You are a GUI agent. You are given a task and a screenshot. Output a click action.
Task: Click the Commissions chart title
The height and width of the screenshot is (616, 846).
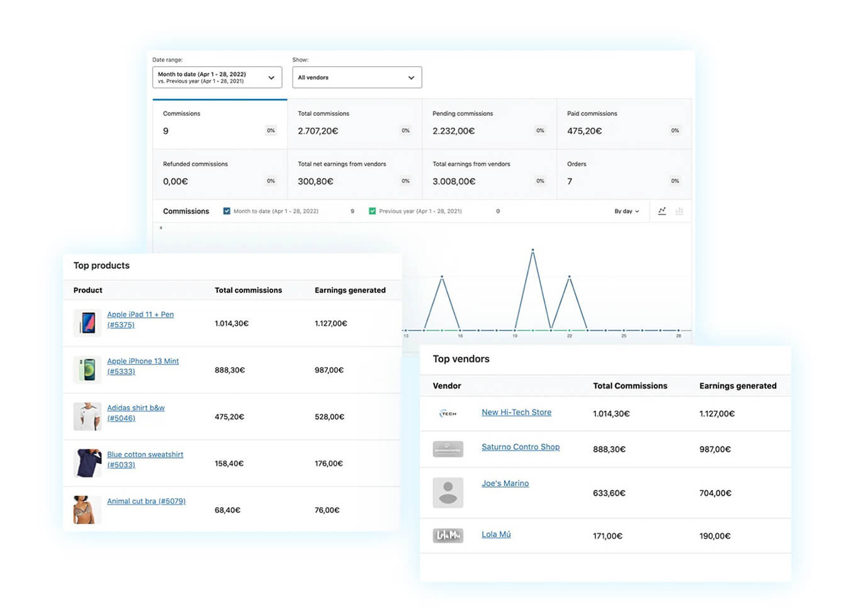186,211
